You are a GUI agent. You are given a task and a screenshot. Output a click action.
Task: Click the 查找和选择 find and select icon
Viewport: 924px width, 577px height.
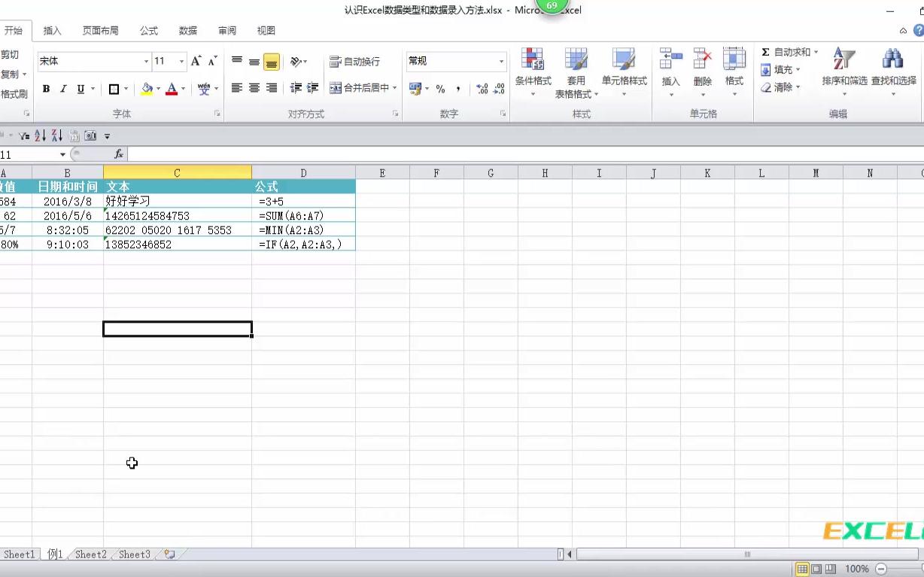point(892,68)
